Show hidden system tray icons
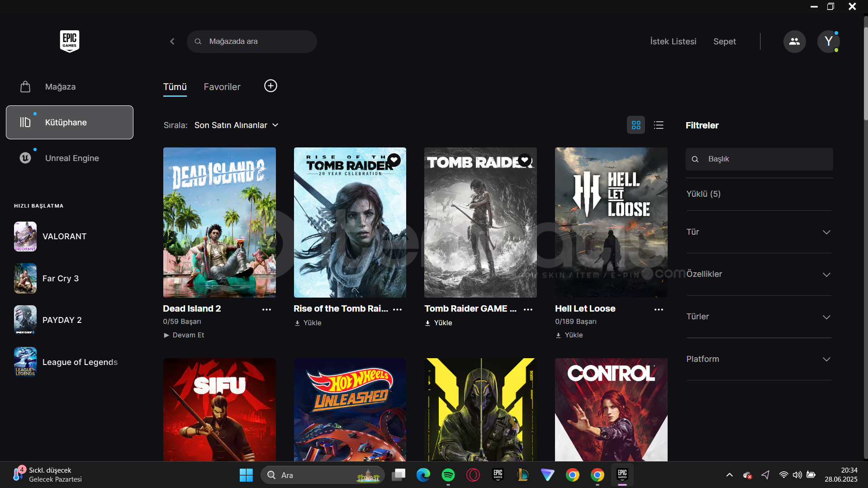 point(730,475)
